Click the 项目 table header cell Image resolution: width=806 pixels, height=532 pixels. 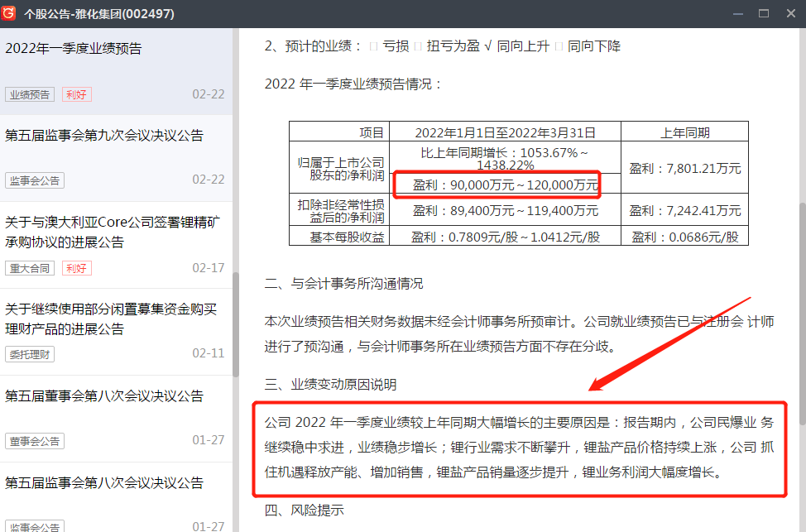click(x=339, y=132)
